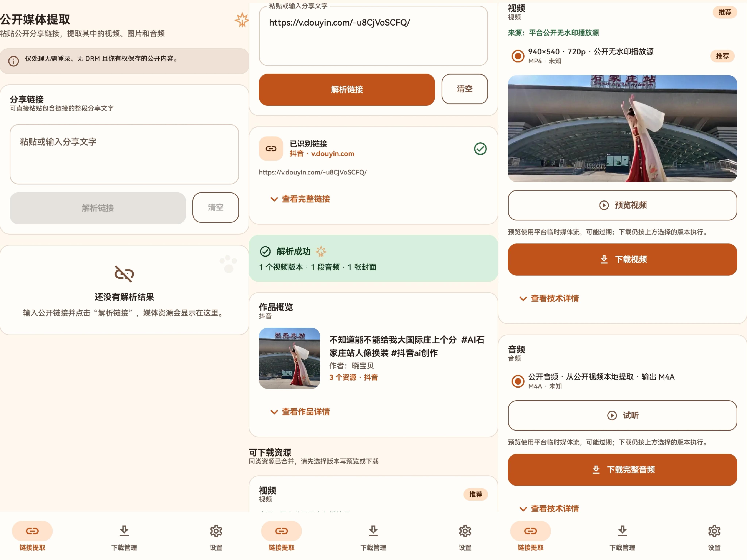Open the large 石家庄站 video preview image
Viewport: 747px width, 560px height.
(622, 129)
